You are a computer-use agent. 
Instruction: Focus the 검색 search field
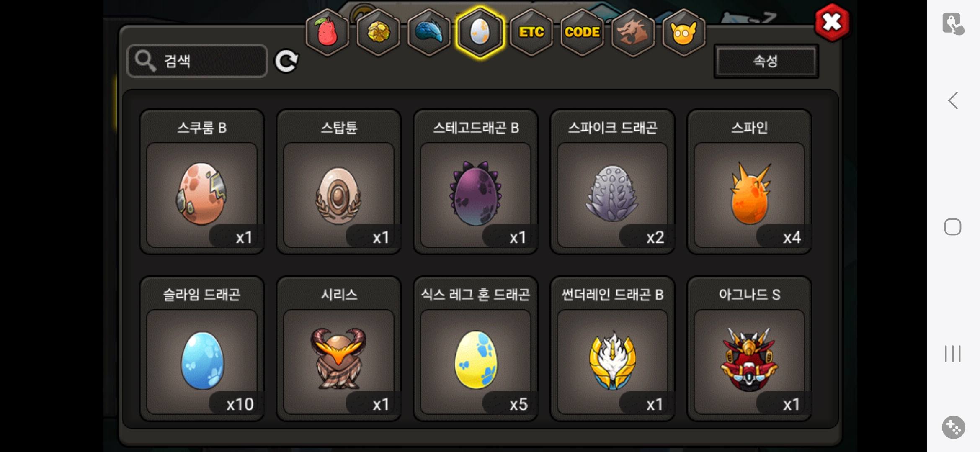click(x=197, y=61)
